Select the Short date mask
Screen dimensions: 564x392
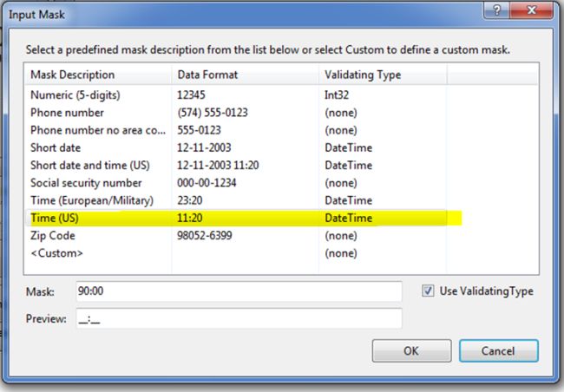[x=56, y=147]
